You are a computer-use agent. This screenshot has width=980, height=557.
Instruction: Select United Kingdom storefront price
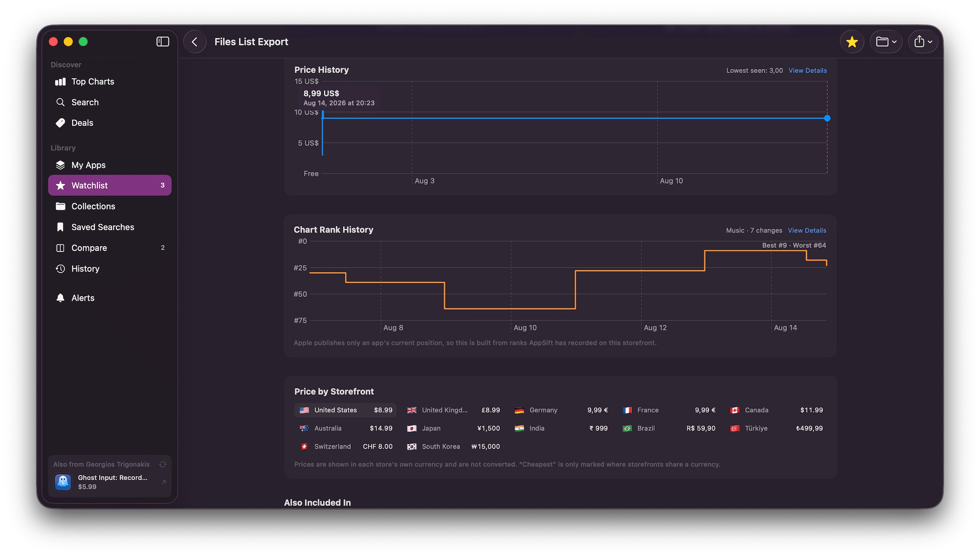453,410
